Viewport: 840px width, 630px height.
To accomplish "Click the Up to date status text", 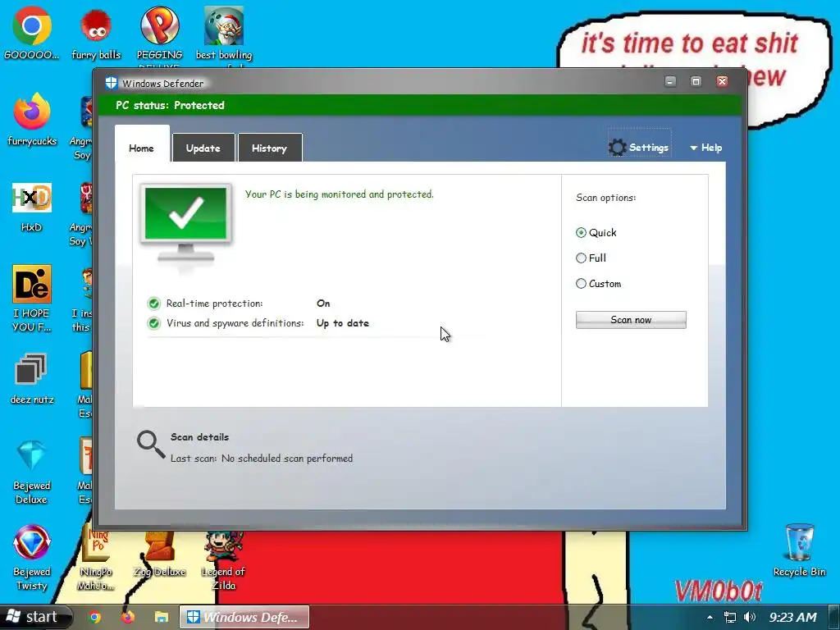I will pos(343,323).
